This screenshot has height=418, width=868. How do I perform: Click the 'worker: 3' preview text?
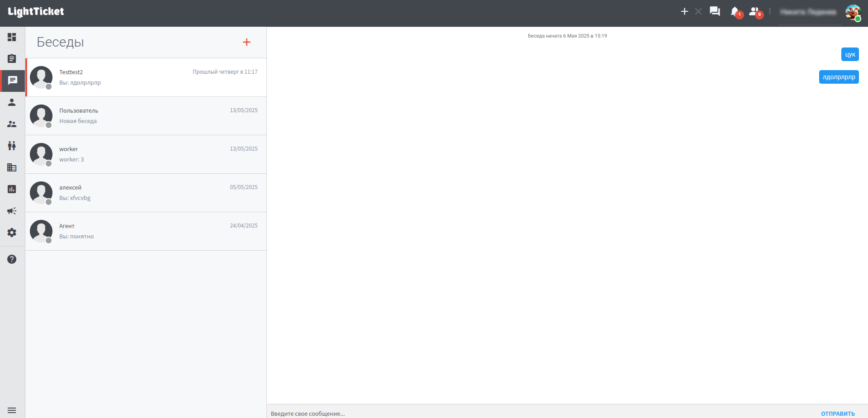point(71,160)
